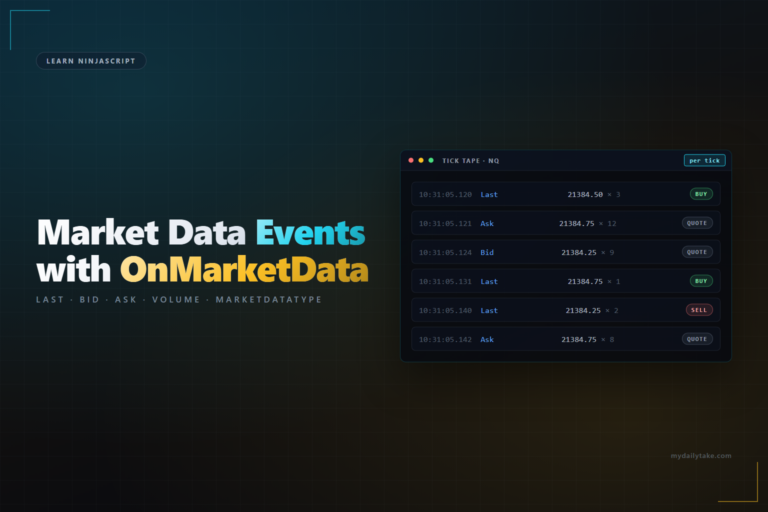Click the Last label on the 10:31:05.131 row
Image resolution: width=768 pixels, height=512 pixels.
[x=489, y=281]
